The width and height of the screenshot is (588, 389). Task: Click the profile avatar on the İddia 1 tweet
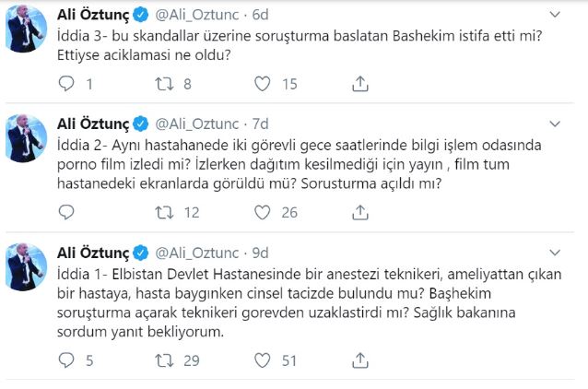tap(26, 268)
